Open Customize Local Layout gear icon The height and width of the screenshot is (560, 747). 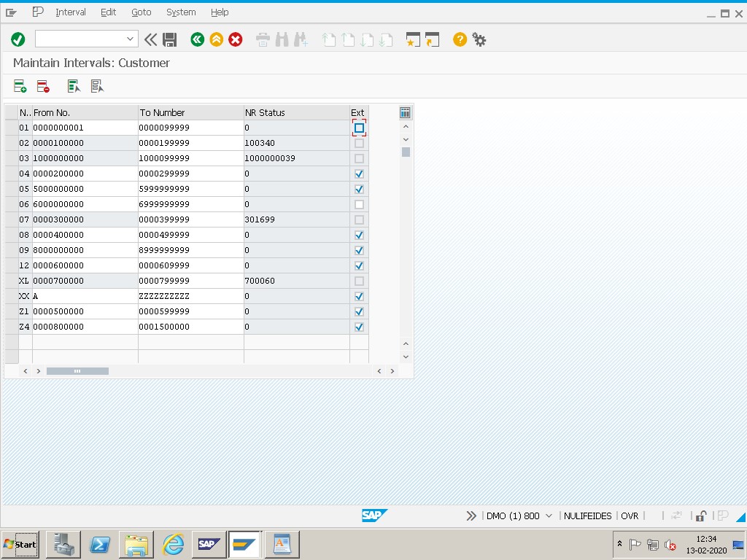pos(479,39)
